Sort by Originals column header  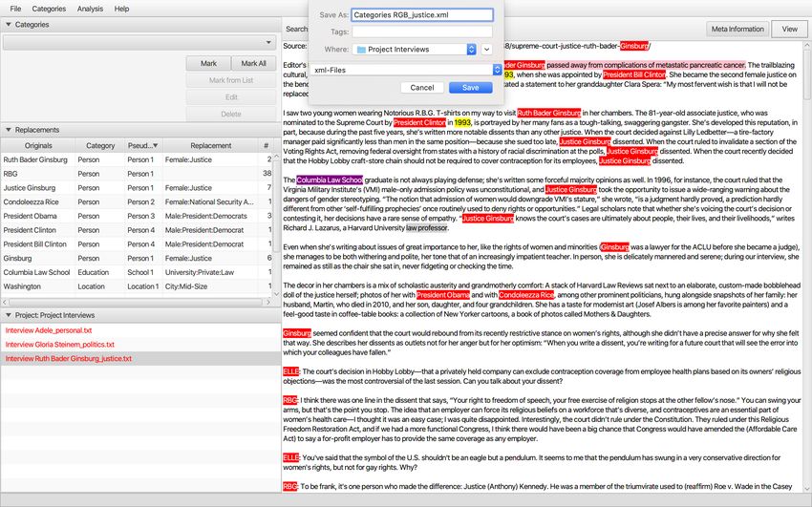(x=38, y=146)
